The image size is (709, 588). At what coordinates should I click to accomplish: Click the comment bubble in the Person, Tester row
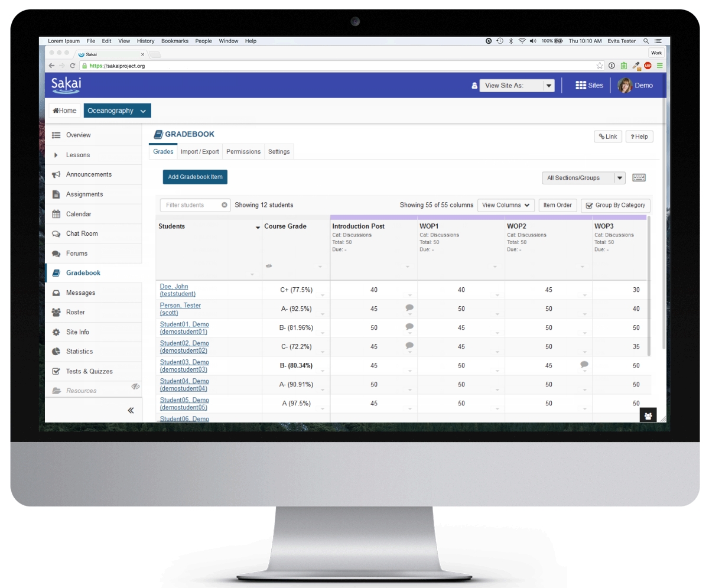pyautogui.click(x=409, y=308)
